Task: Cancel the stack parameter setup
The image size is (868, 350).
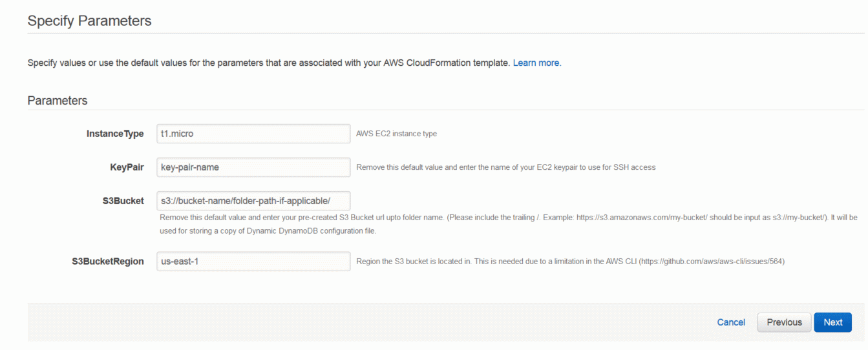Action: tap(731, 322)
